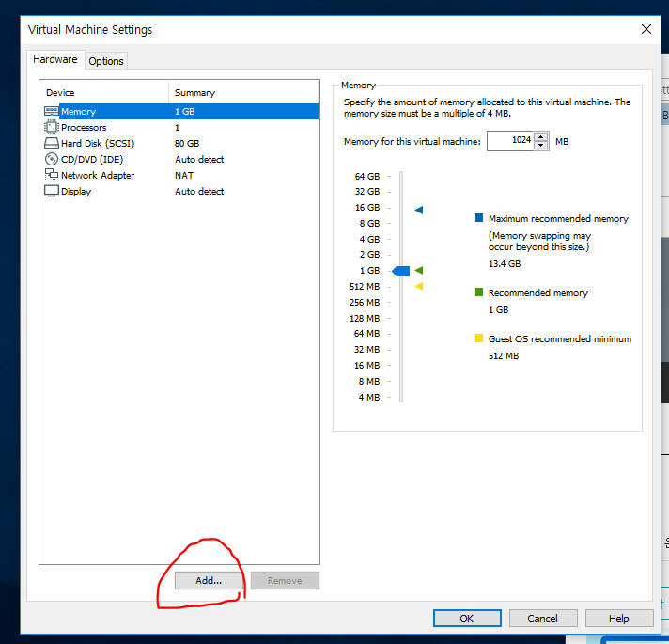The width and height of the screenshot is (669, 644).
Task: Click the Remove button
Action: (x=285, y=580)
